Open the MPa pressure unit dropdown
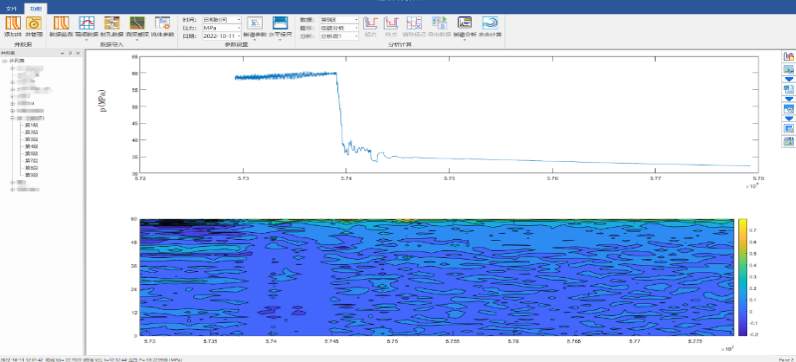The width and height of the screenshot is (796, 362). click(x=221, y=28)
